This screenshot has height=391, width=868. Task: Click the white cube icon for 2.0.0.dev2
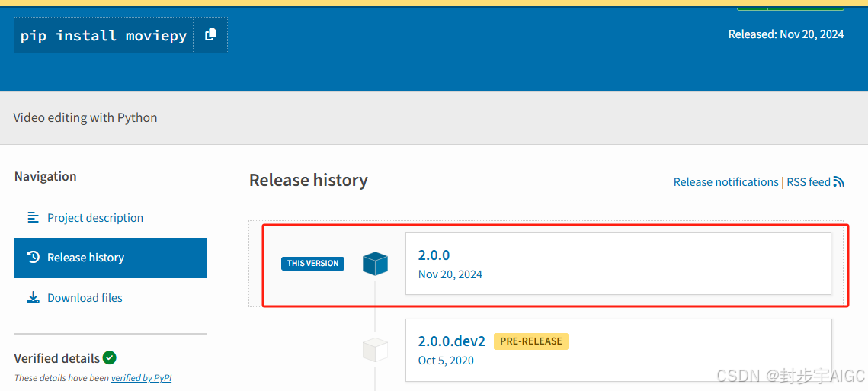(x=375, y=350)
